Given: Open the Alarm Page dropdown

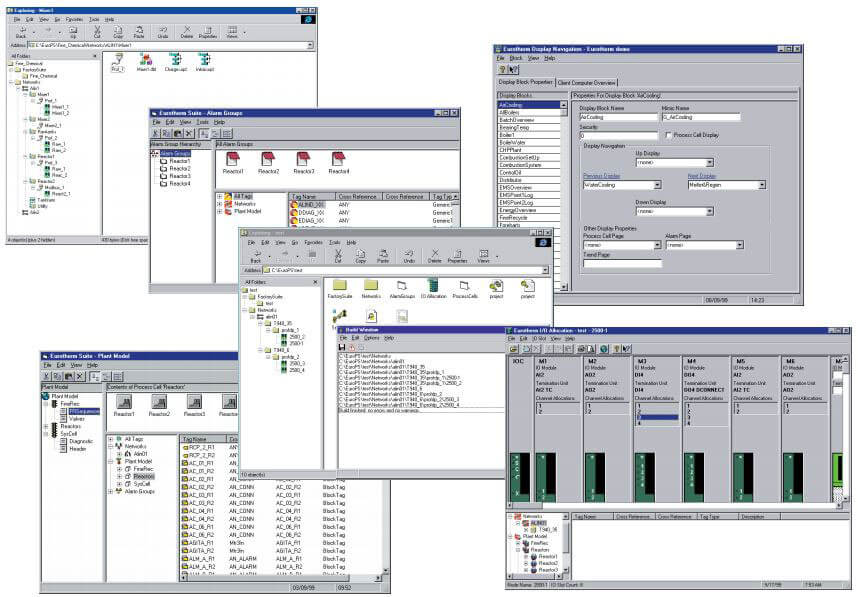Looking at the screenshot, I should [x=740, y=244].
